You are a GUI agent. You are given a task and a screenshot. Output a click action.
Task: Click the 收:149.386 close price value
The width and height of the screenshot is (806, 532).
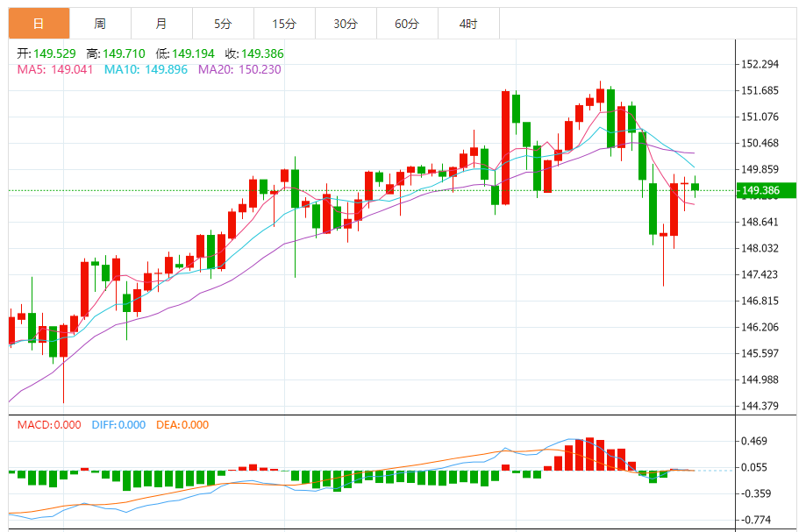pos(254,53)
